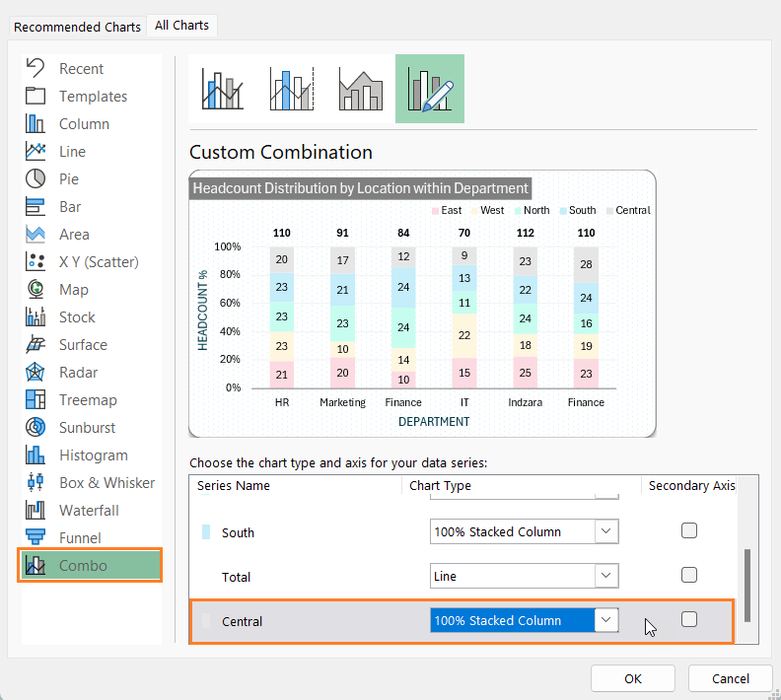Select the Radar chart icon
781x700 pixels.
click(35, 372)
